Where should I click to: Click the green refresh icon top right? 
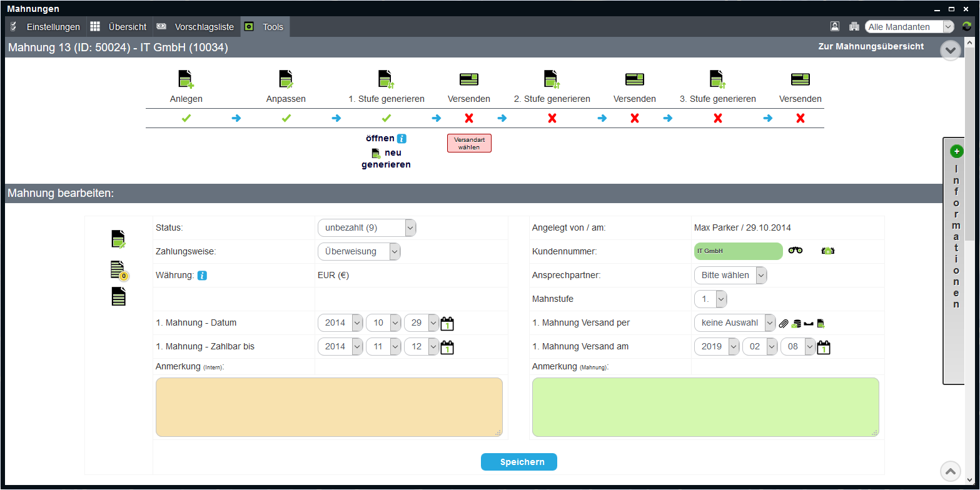pyautogui.click(x=967, y=27)
